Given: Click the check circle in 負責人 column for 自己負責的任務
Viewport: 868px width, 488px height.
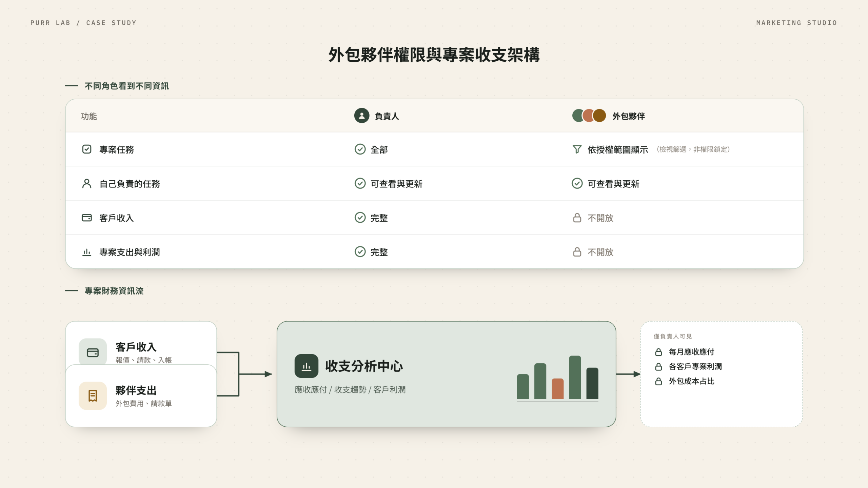Looking at the screenshot, I should (360, 183).
